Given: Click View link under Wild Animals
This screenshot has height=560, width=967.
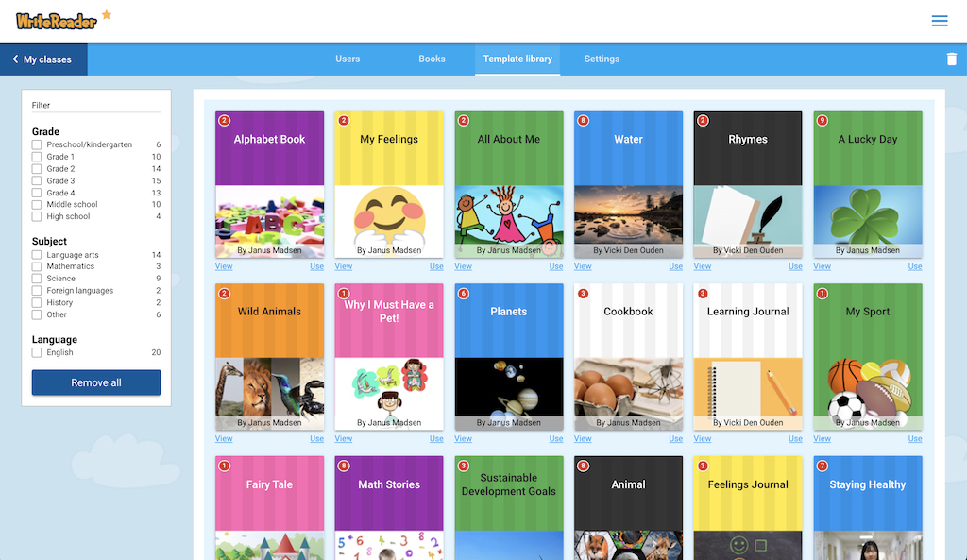Looking at the screenshot, I should point(224,438).
